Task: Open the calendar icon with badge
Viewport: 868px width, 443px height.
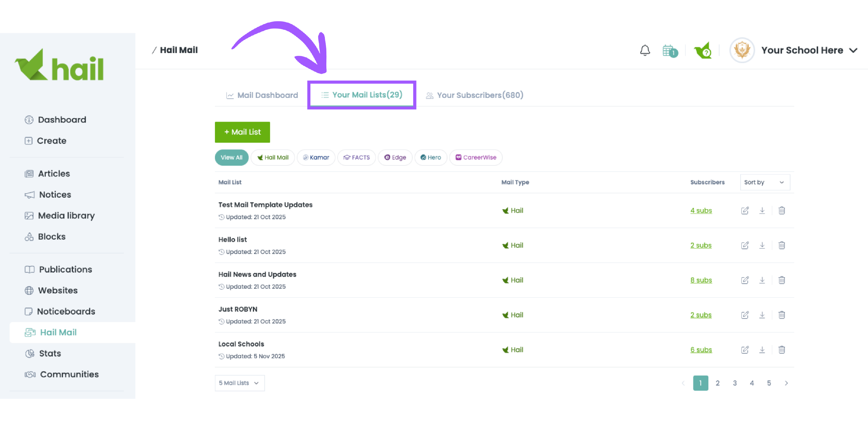Action: point(669,51)
